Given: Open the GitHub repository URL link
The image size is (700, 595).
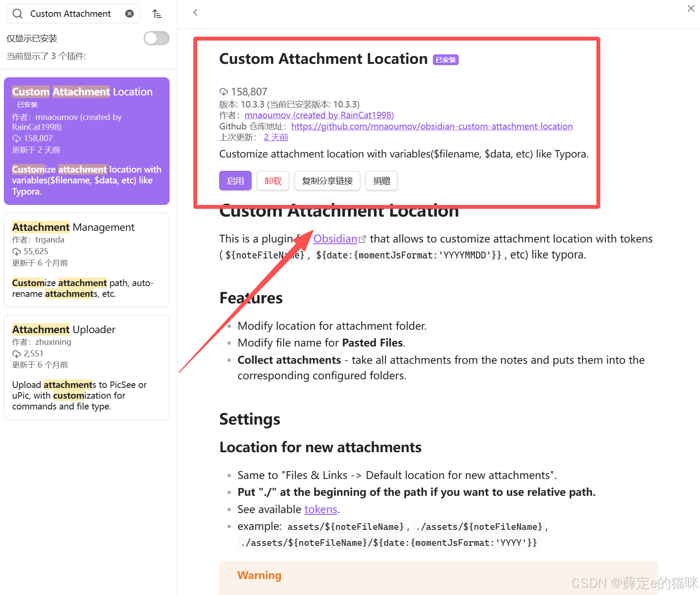Looking at the screenshot, I should coord(432,126).
